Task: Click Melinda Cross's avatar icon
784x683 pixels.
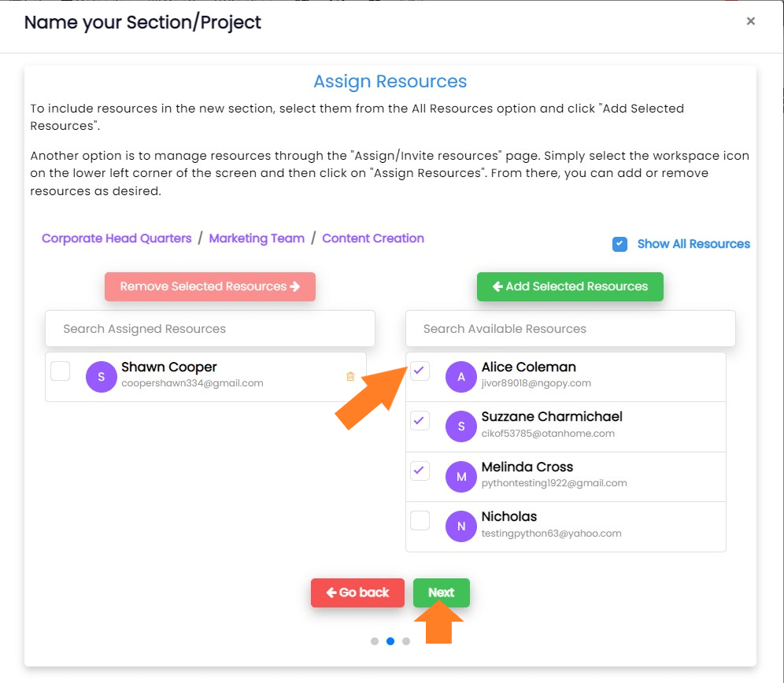Action: coord(461,477)
